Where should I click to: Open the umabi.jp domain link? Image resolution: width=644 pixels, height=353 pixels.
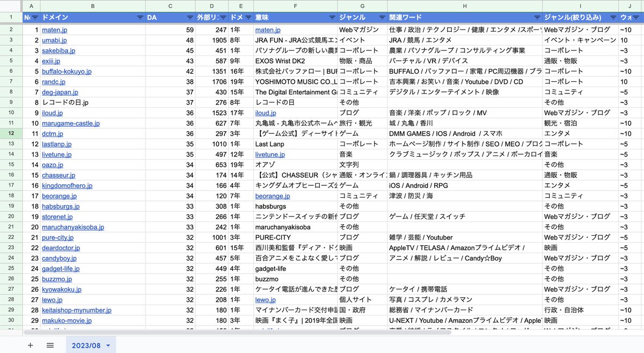pyautogui.click(x=54, y=40)
